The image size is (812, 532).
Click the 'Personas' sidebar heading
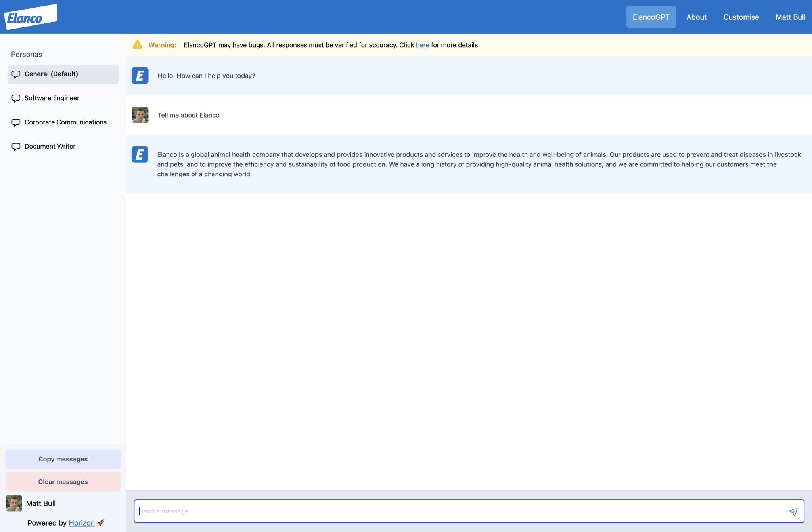coord(27,55)
